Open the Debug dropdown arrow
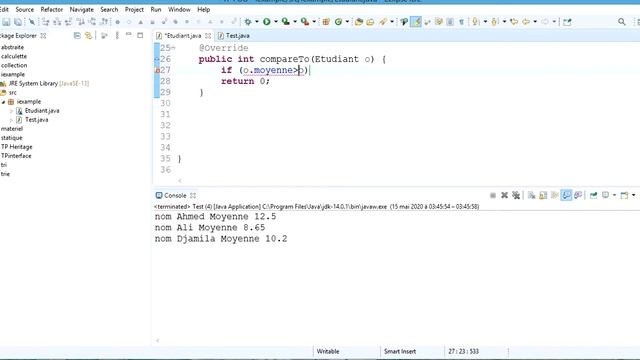 [x=257, y=22]
